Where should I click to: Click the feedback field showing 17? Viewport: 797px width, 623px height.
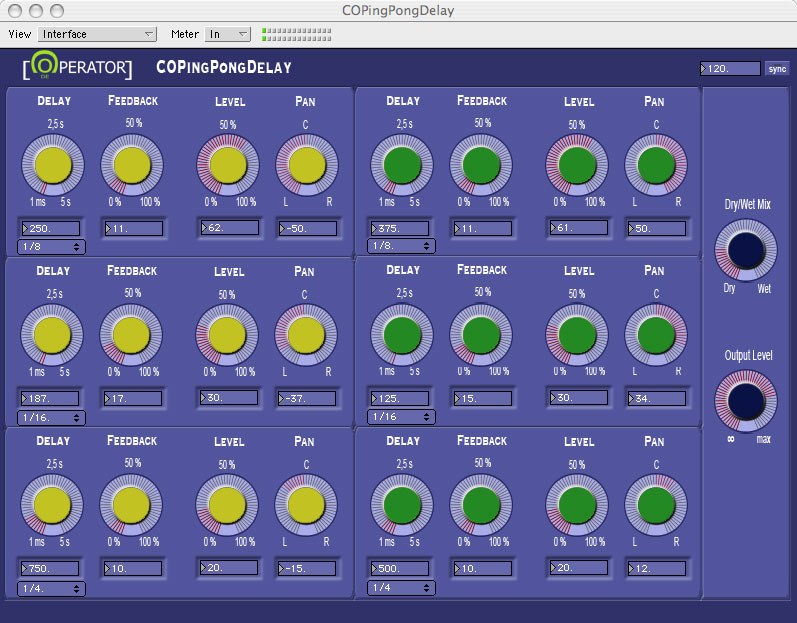coord(133,398)
